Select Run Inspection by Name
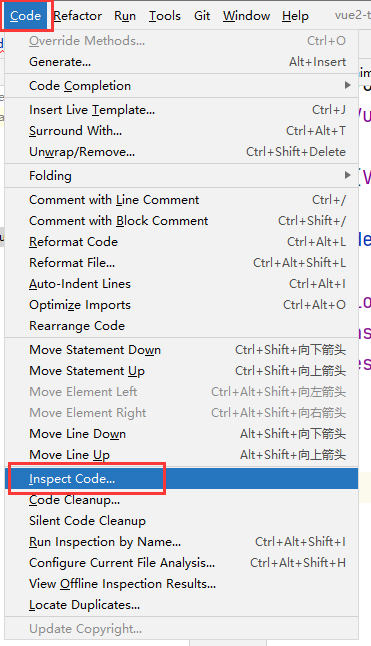371x646 pixels. click(x=181, y=541)
